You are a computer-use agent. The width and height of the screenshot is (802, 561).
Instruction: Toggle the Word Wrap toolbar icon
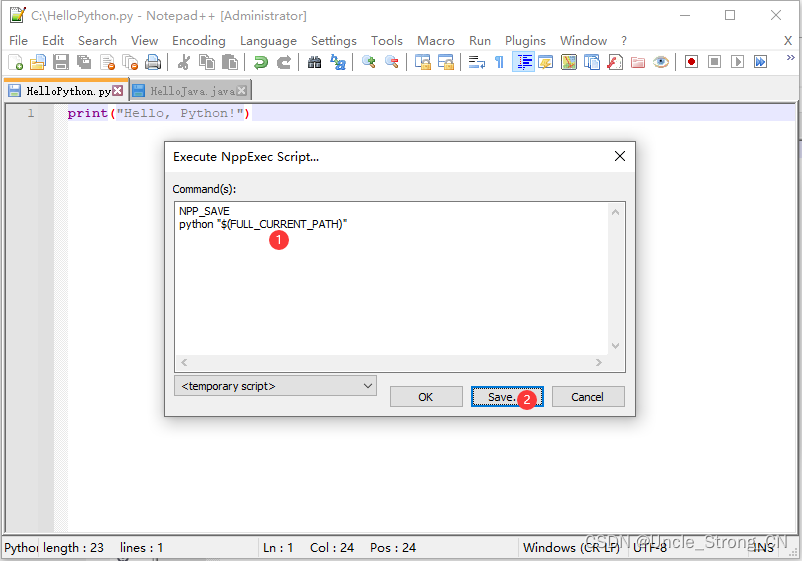pyautogui.click(x=477, y=62)
